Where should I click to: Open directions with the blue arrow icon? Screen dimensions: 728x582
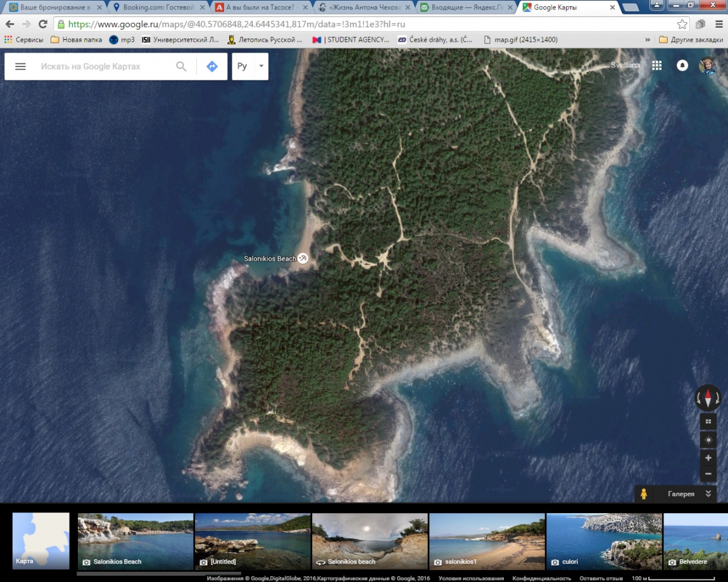pyautogui.click(x=212, y=66)
